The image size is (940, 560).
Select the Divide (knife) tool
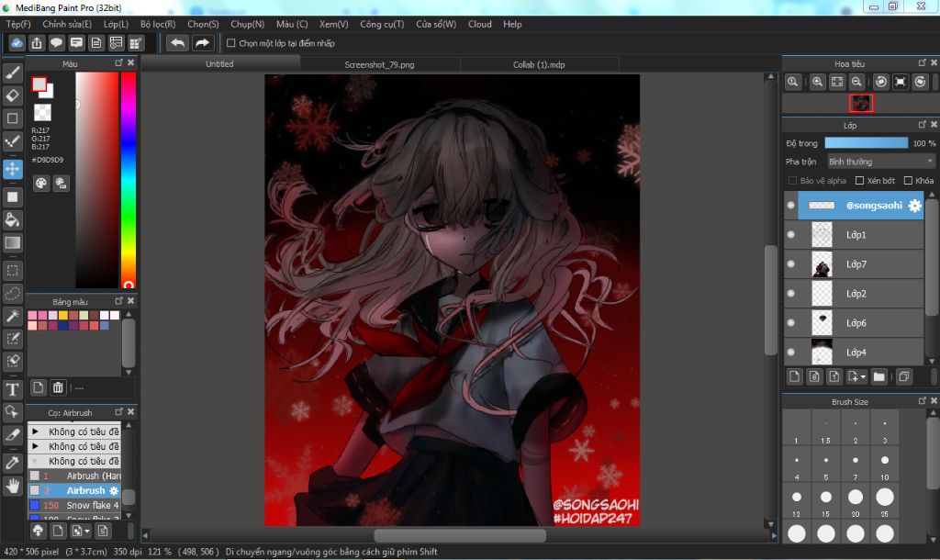13,435
